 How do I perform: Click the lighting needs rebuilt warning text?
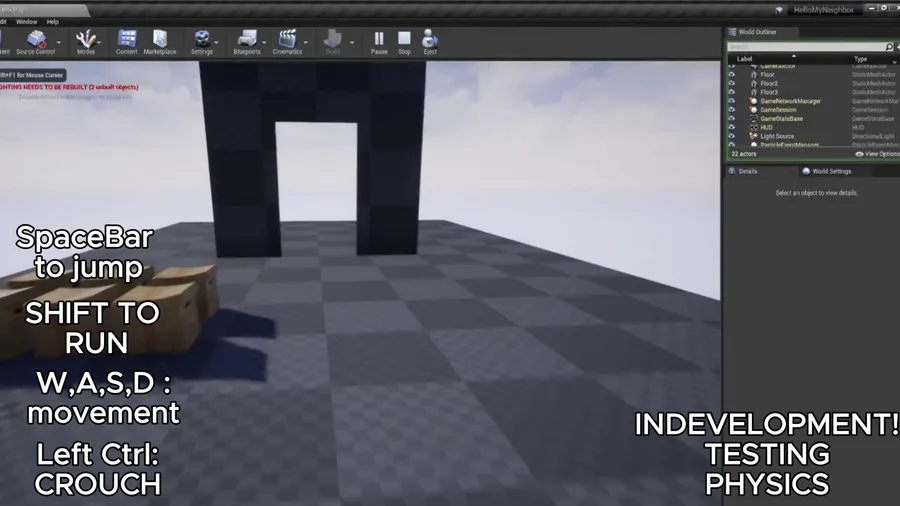coord(69,87)
